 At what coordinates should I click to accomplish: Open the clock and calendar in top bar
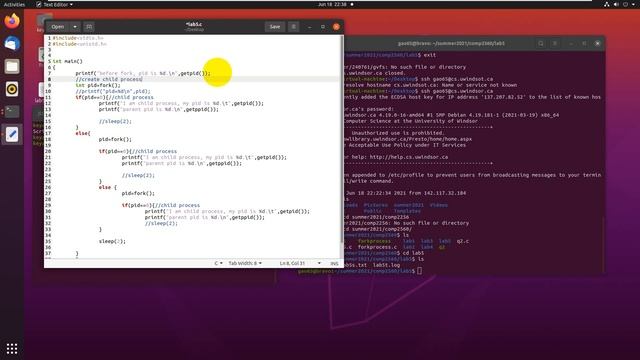point(332,4)
